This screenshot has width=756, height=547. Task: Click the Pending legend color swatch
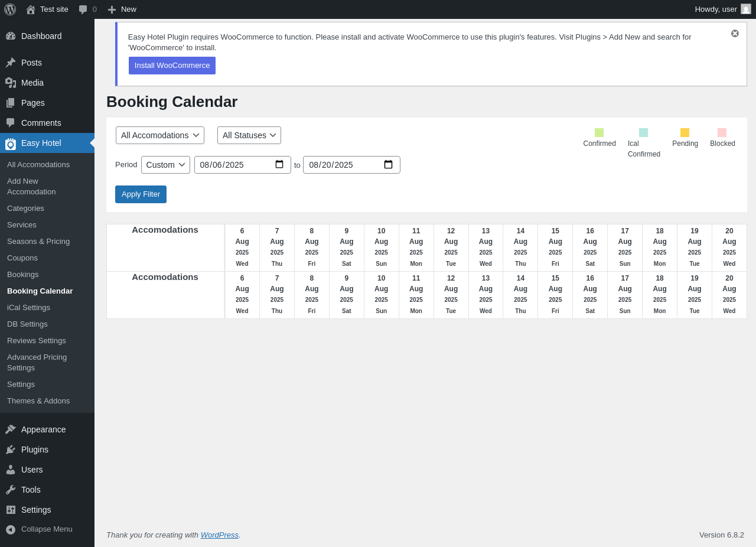click(685, 133)
